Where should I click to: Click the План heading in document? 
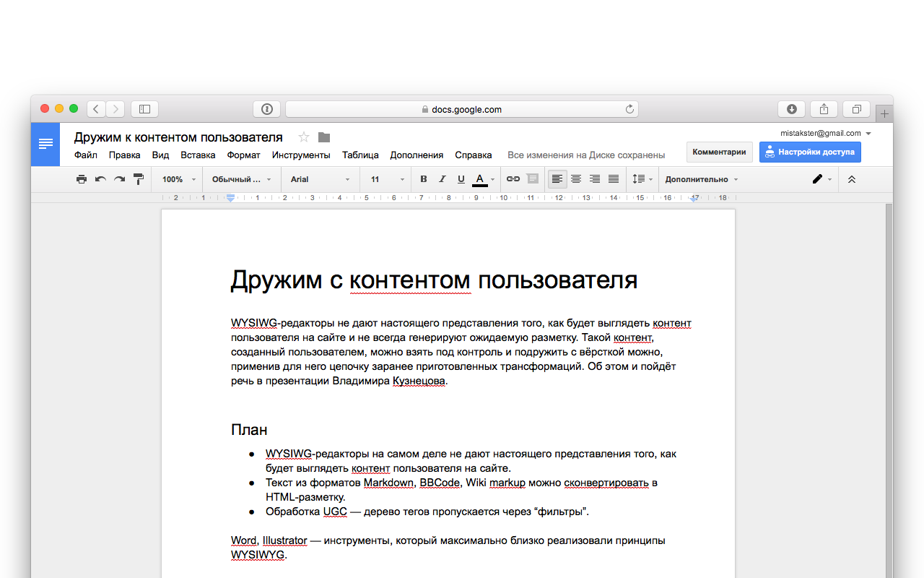(x=249, y=430)
